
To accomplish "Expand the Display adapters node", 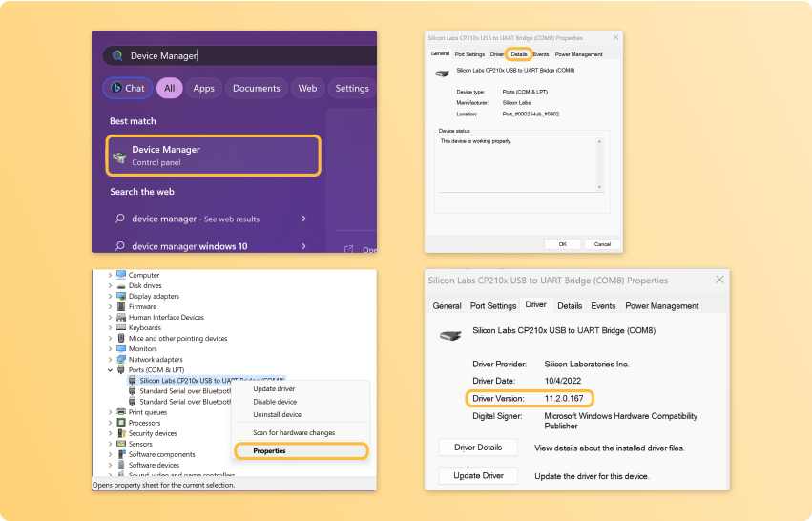I will pyautogui.click(x=110, y=296).
